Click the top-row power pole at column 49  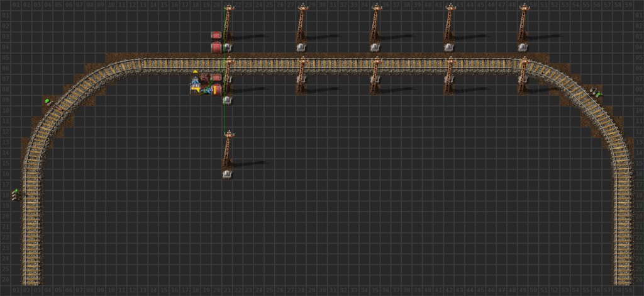point(523,23)
